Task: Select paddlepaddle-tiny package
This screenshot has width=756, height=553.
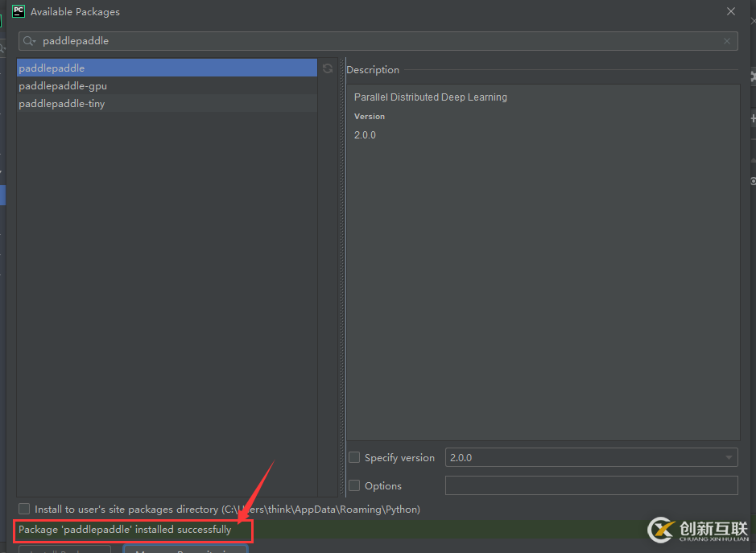Action: pos(167,104)
